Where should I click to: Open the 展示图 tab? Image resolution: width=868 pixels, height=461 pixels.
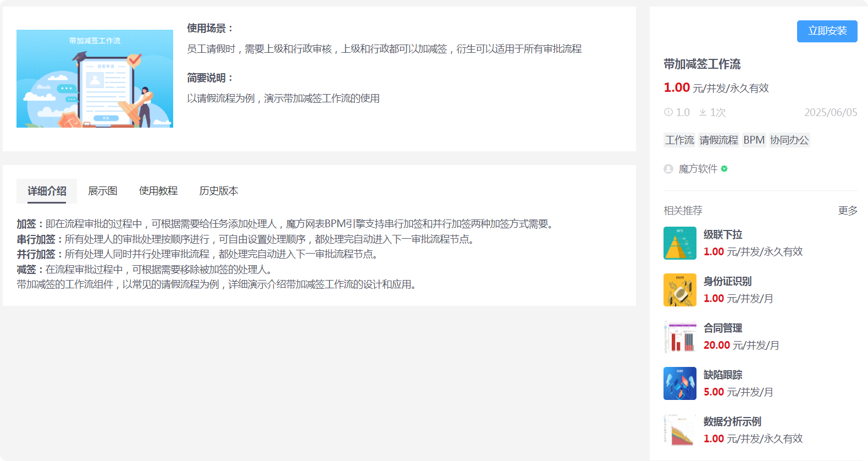tap(103, 191)
